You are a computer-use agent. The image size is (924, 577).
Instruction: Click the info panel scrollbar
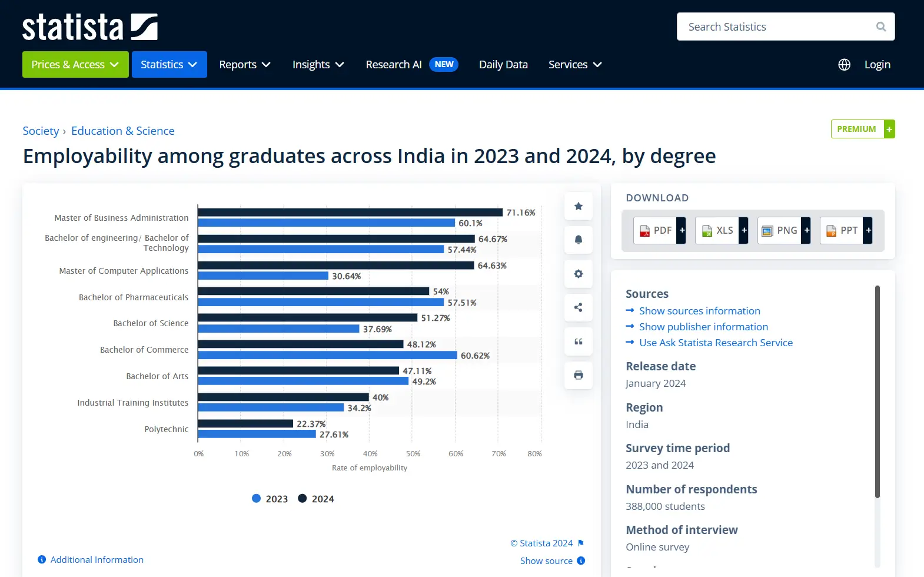pyautogui.click(x=877, y=392)
